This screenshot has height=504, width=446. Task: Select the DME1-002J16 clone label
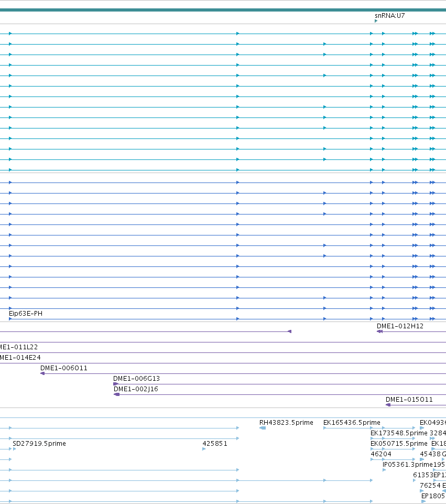pos(136,389)
